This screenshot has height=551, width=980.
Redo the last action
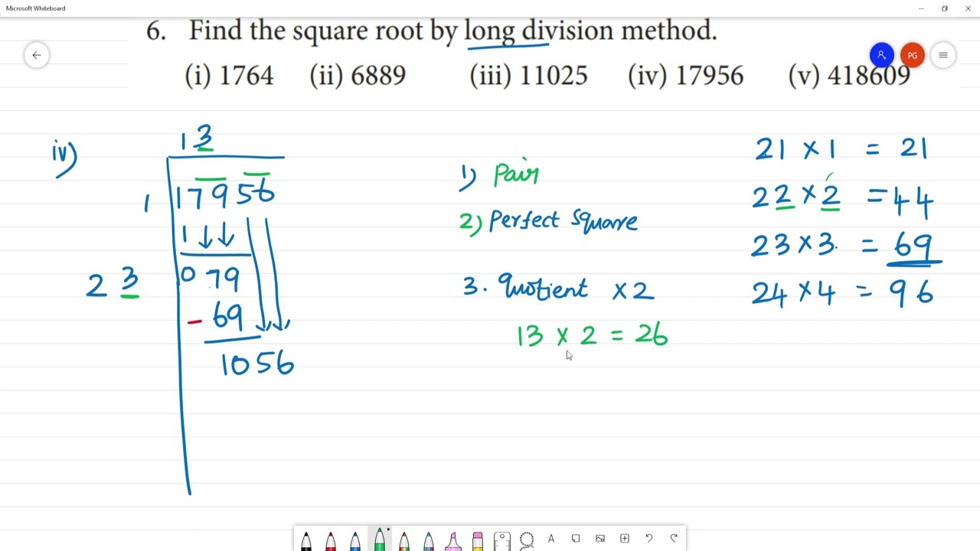pos(674,539)
